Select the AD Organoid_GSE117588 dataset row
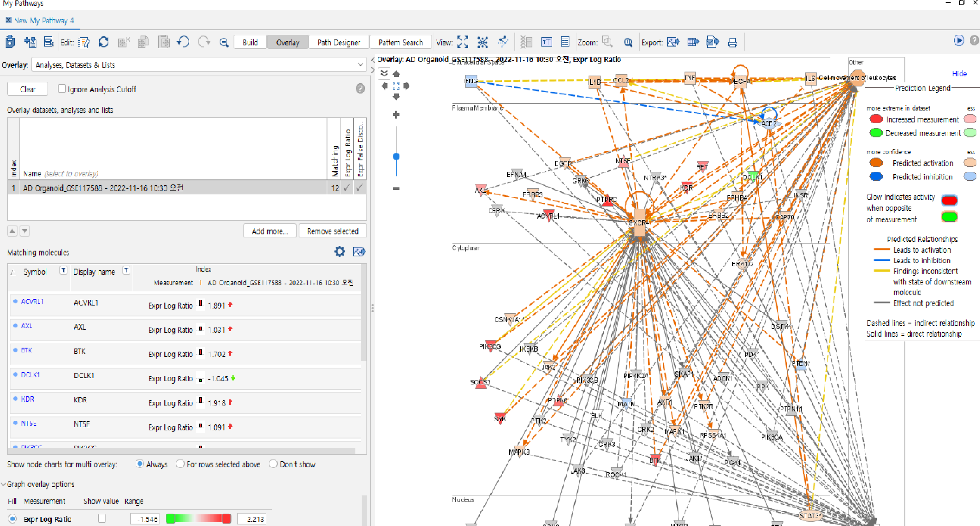This screenshot has width=980, height=526. (x=187, y=188)
